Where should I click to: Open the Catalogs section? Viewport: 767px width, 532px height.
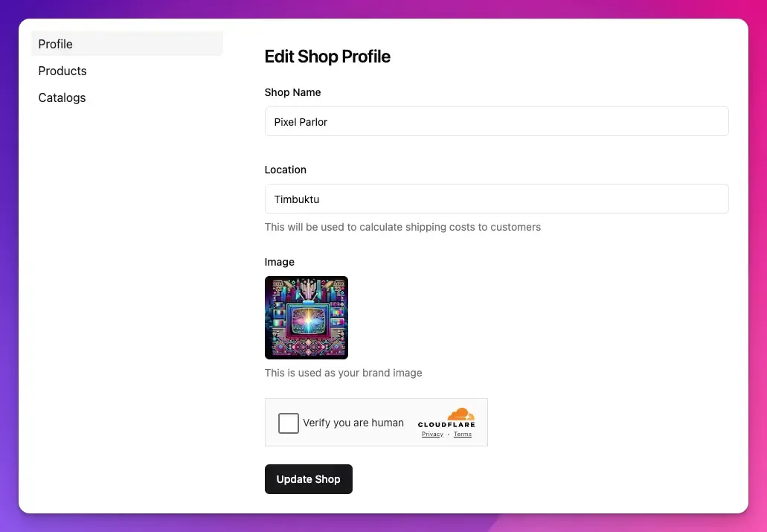point(62,97)
